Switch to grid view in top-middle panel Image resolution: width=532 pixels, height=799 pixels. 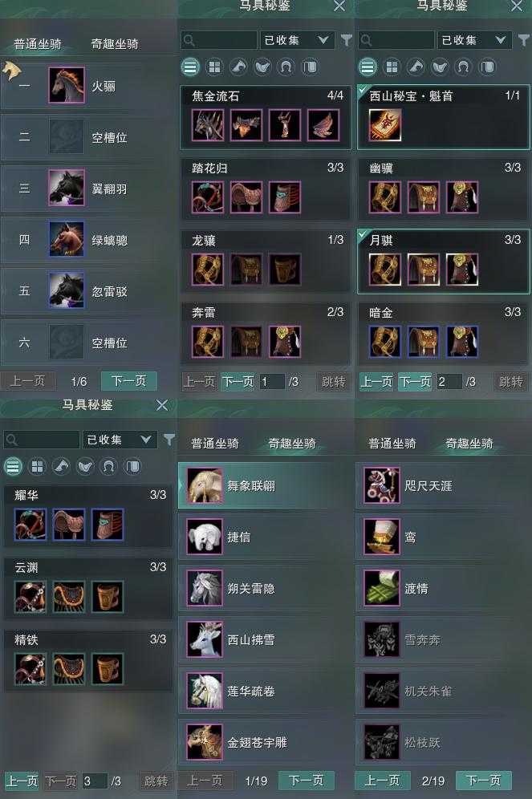pyautogui.click(x=214, y=67)
